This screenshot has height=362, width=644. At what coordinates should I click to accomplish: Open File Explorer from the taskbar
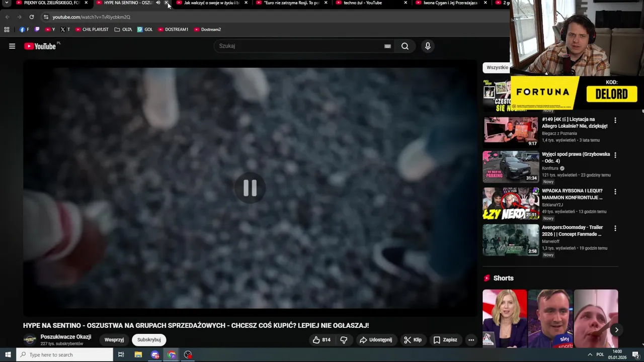click(138, 355)
